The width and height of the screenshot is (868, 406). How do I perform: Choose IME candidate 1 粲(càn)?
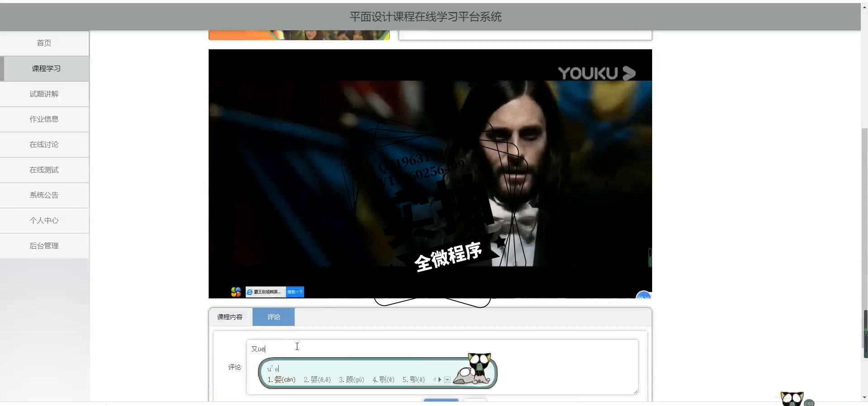[281, 379]
